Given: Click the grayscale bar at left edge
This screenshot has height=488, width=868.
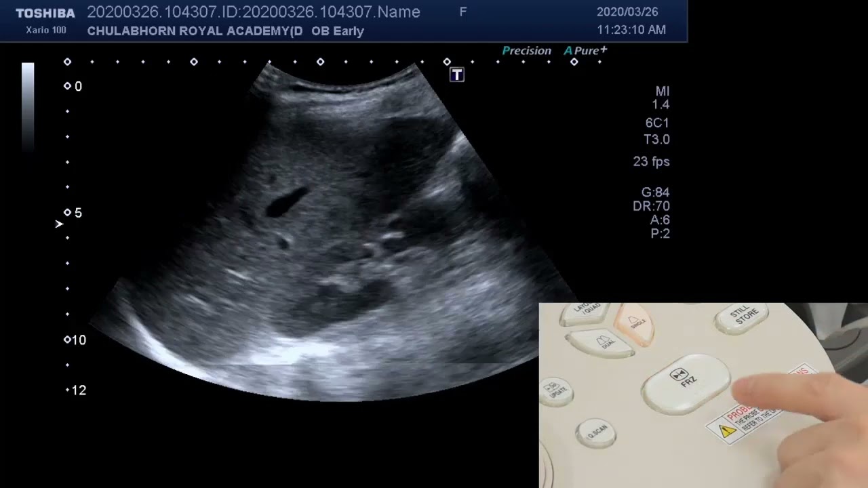Looking at the screenshot, I should (x=28, y=106).
